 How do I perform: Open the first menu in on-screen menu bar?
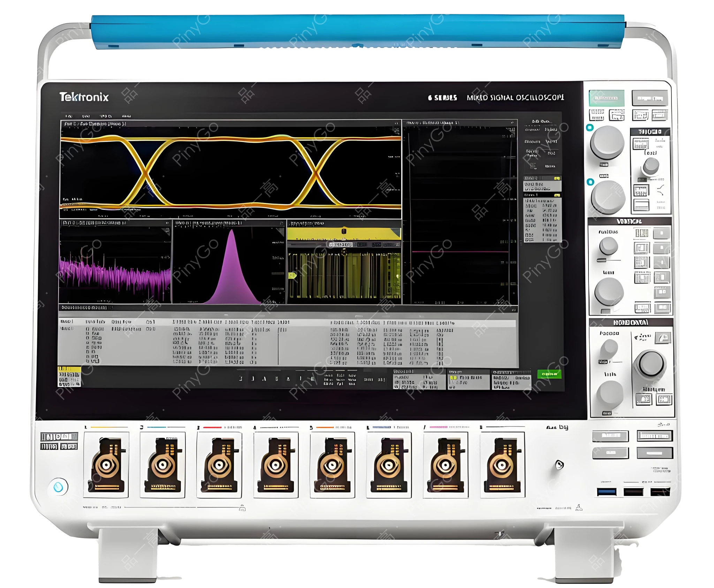(69, 116)
